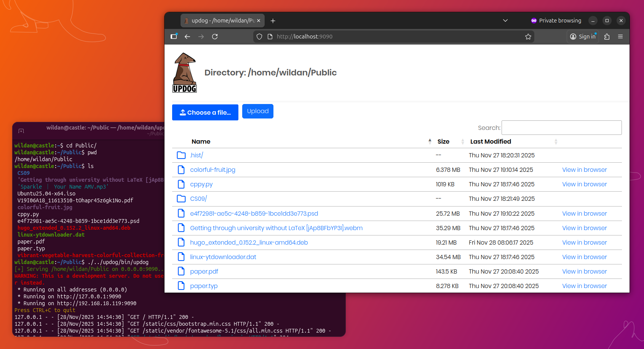This screenshot has width=644, height=349.
Task: Click the Updog dog logo
Action: point(185,73)
